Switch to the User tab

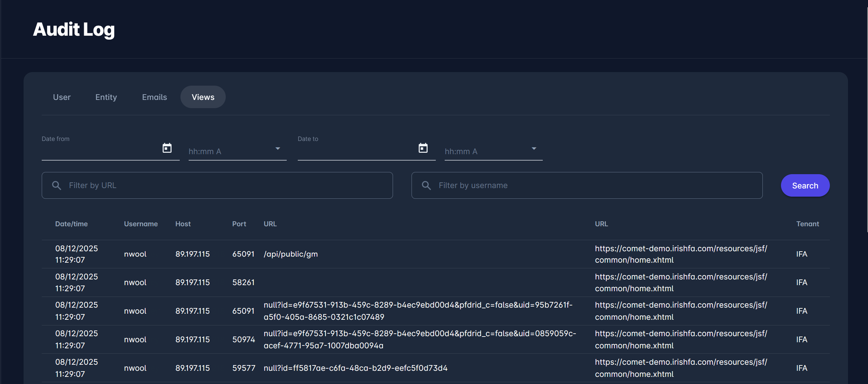[62, 97]
